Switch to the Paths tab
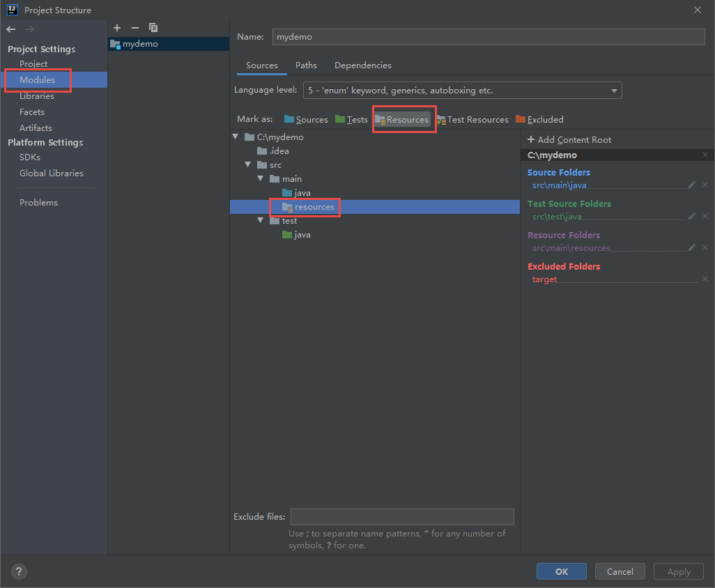Viewport: 715px width, 588px height. [x=306, y=65]
